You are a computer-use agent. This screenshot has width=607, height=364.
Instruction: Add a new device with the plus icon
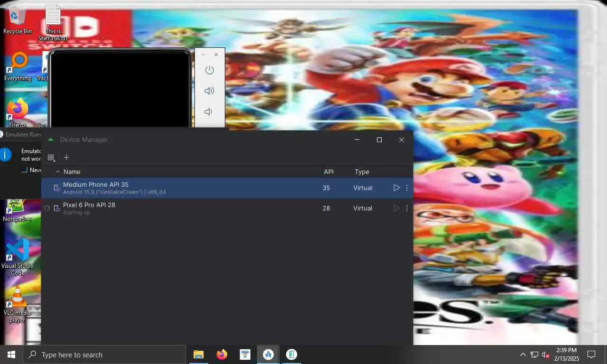point(66,157)
